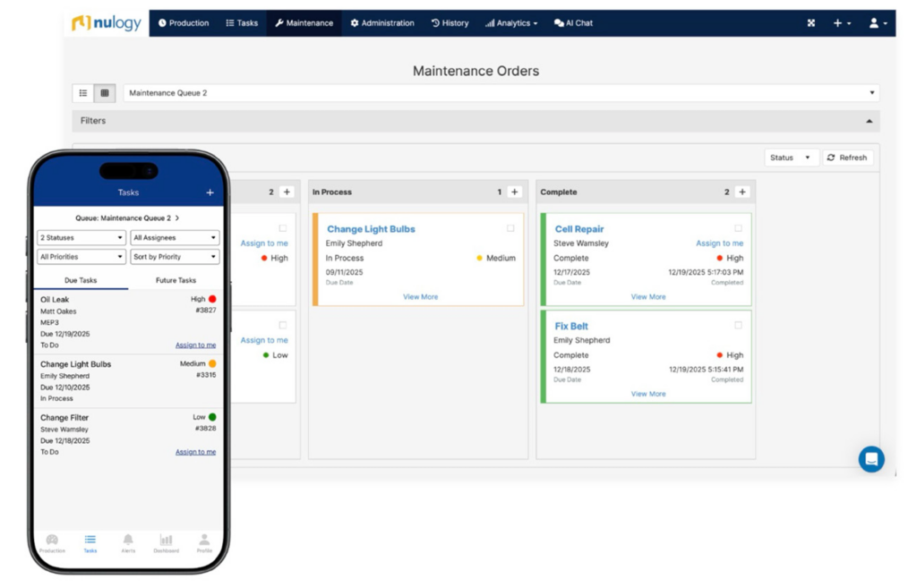Click the grid view icon near Maintenance Queue 2
Screen dimensions: 917x588
[105, 92]
